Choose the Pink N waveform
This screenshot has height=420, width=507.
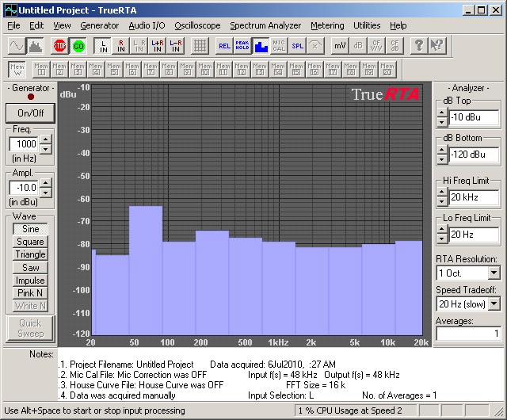coord(30,292)
